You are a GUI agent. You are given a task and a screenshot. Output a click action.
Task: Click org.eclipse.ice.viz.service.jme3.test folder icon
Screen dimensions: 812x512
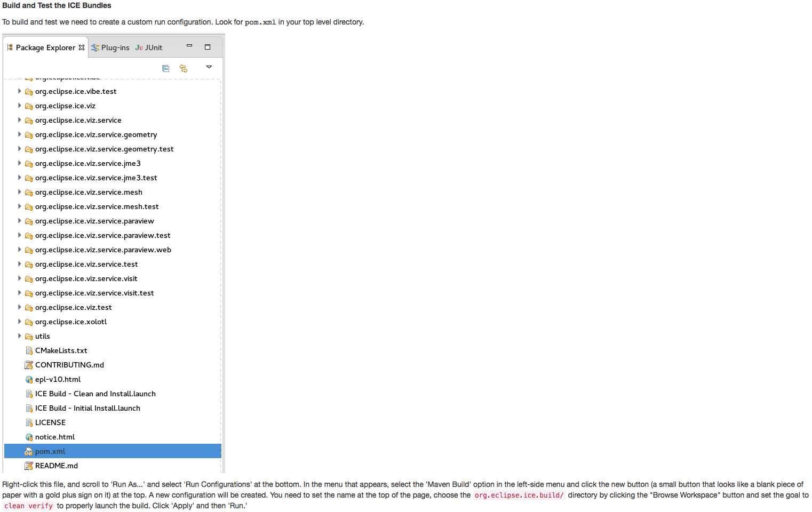pyautogui.click(x=29, y=178)
